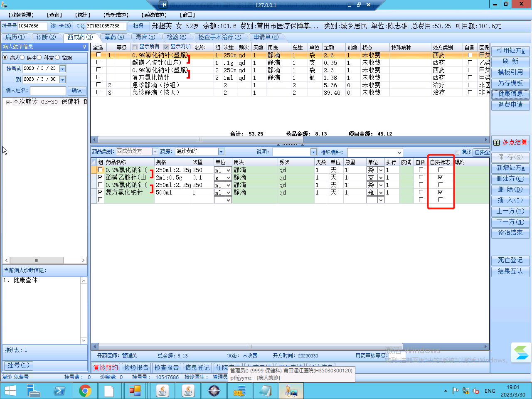Open the g unit dropdown for 酚磺乙胺针
This screenshot has width=532, height=399.
228,177
